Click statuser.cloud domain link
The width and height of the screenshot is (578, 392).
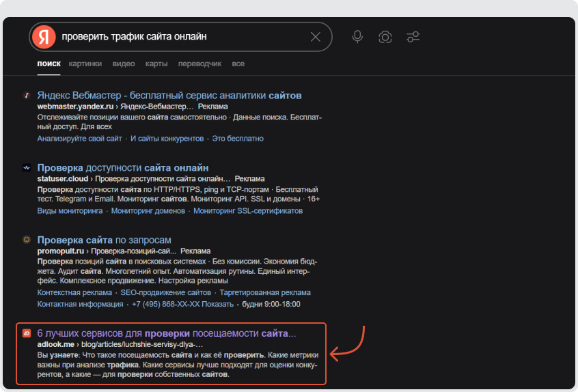[63, 179]
